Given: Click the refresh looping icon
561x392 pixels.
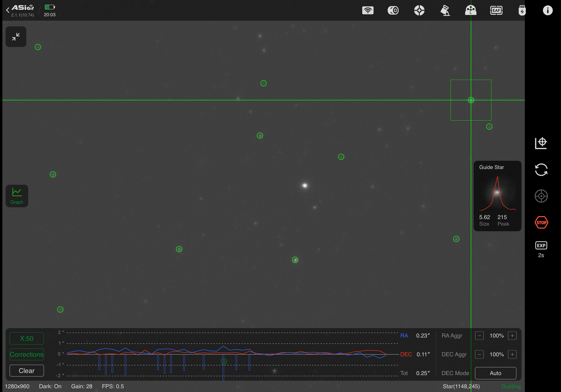Looking at the screenshot, I should pyautogui.click(x=541, y=170).
